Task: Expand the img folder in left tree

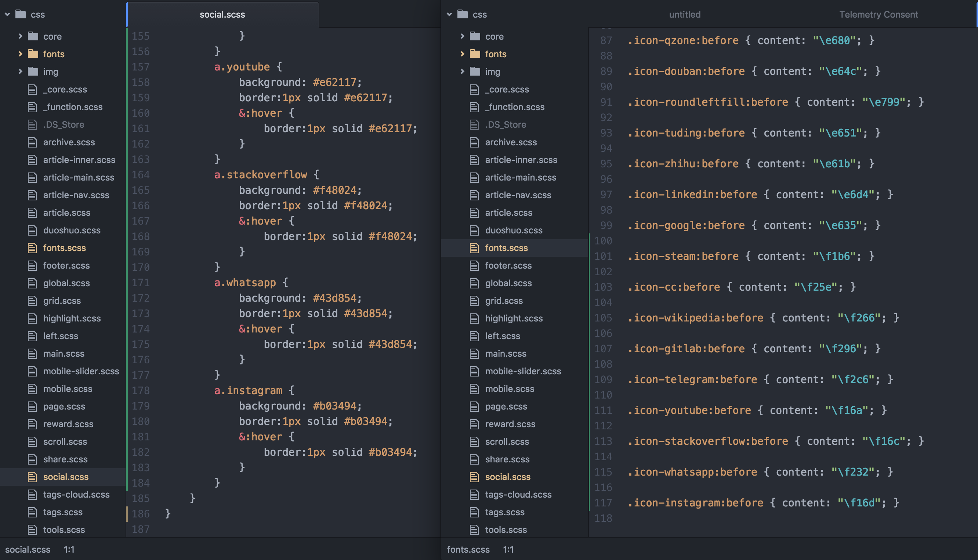Action: tap(21, 72)
